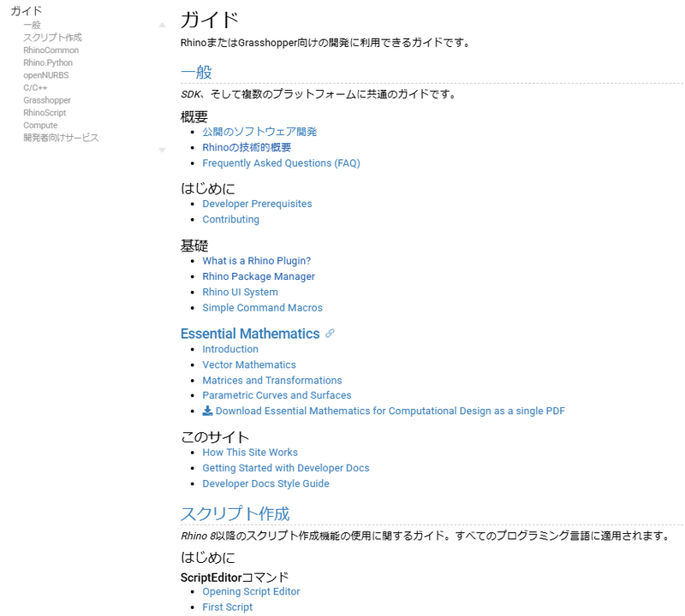Open Parametric Curves and Surfaces link
The width and height of the screenshot is (685, 616).
click(x=277, y=395)
